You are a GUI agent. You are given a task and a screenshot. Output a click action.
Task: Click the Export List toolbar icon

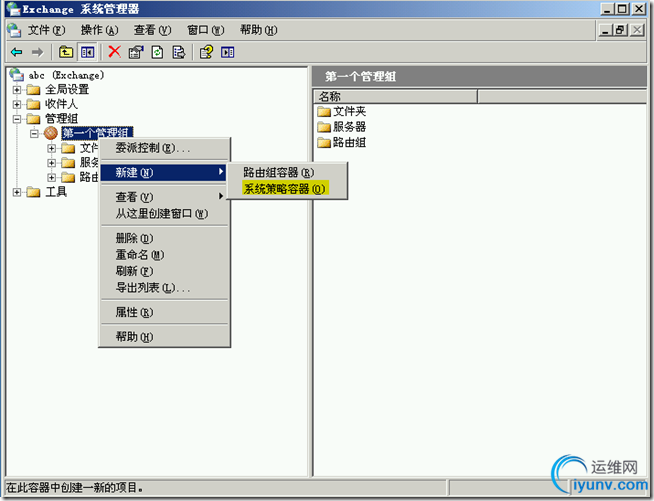pyautogui.click(x=179, y=52)
